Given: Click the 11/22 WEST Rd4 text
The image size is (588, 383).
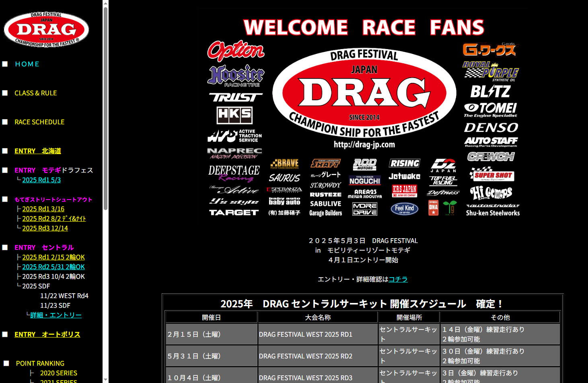Looking at the screenshot, I should click(64, 296).
